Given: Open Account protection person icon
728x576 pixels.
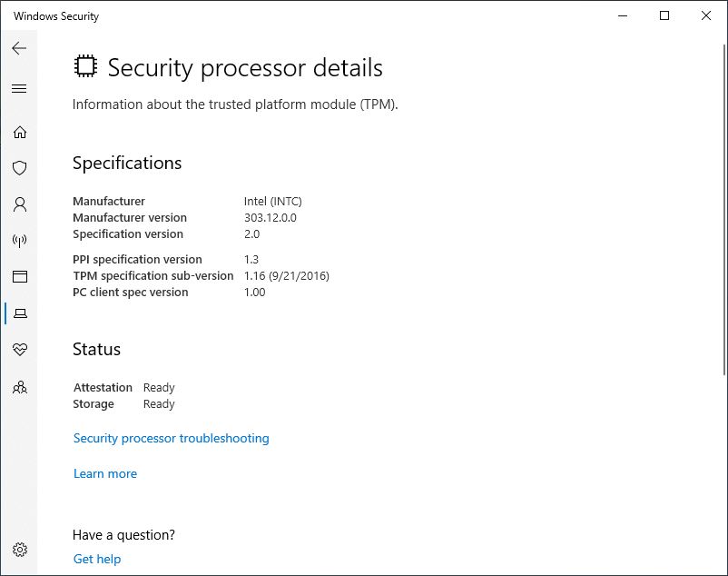Looking at the screenshot, I should click(19, 204).
